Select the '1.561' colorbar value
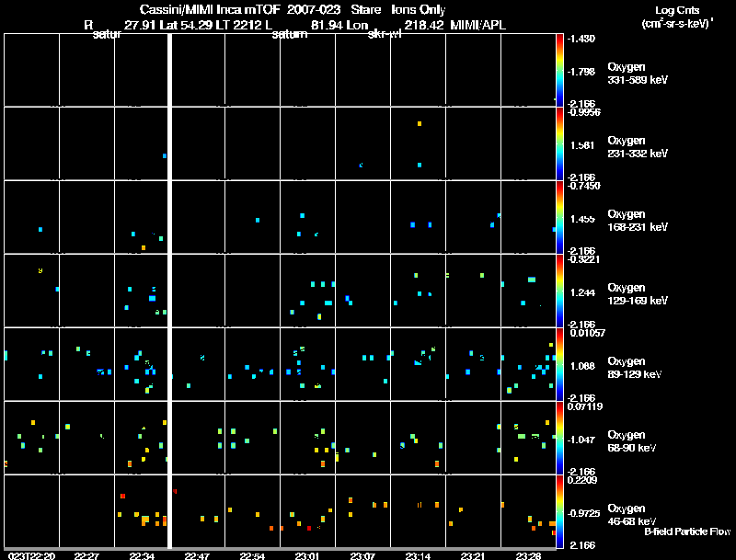736x560 pixels. click(582, 145)
